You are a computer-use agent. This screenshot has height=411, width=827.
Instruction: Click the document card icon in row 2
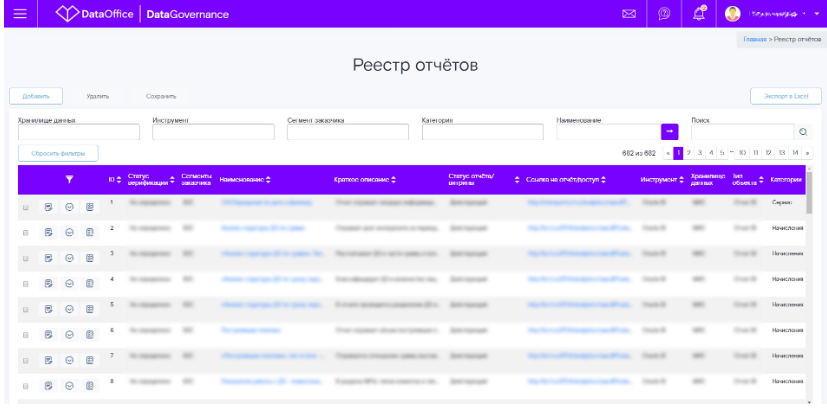click(x=90, y=232)
